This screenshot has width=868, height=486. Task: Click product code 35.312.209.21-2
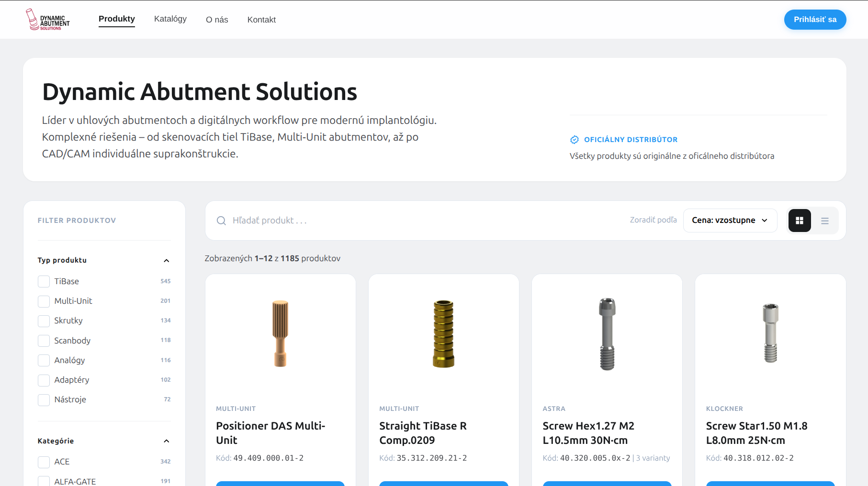432,458
